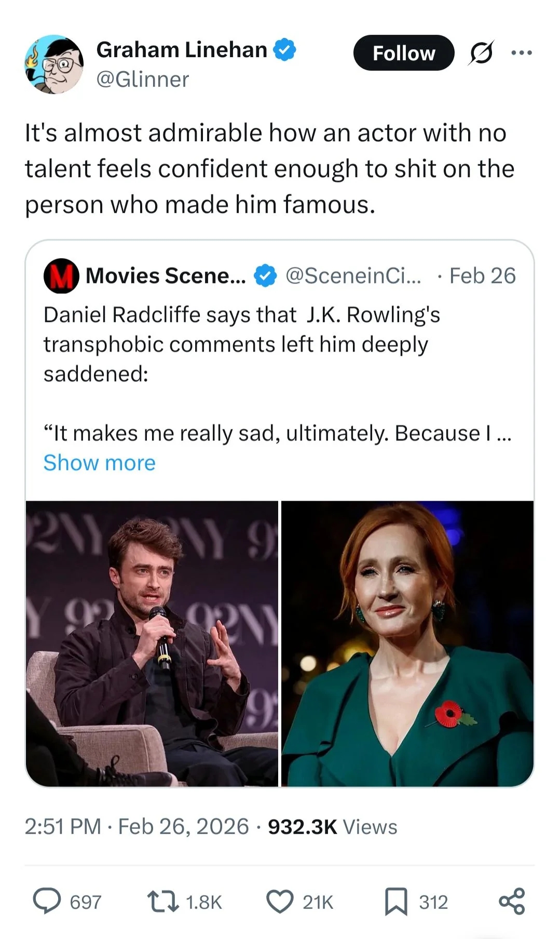Click the Grok slashed-circle icon
Viewport: 560px width, 939px height.
pyautogui.click(x=481, y=53)
